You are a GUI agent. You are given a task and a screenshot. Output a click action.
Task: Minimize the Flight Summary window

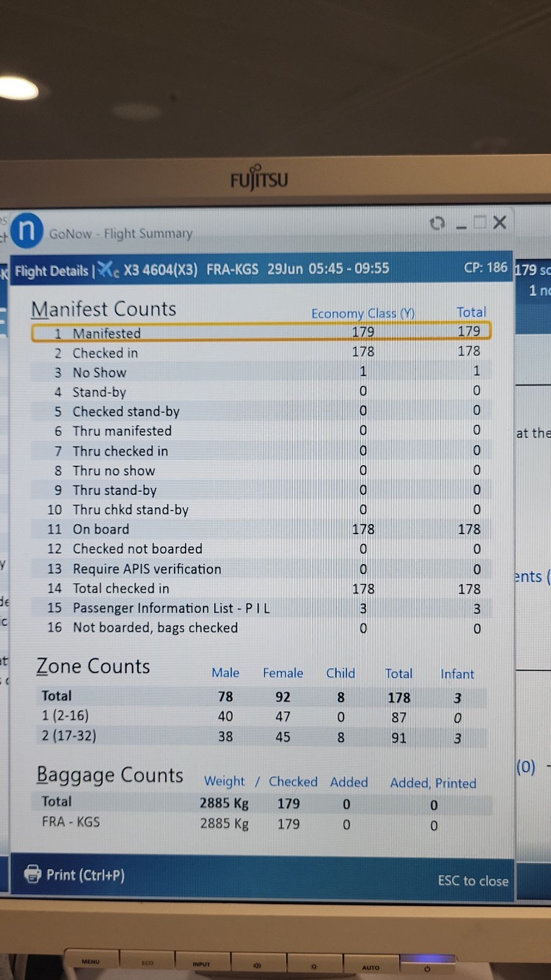point(461,225)
